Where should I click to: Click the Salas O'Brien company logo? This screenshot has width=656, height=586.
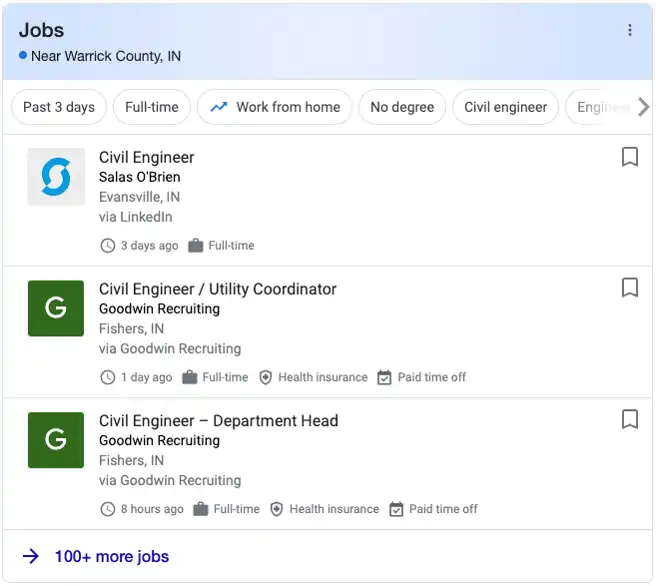pyautogui.click(x=56, y=177)
